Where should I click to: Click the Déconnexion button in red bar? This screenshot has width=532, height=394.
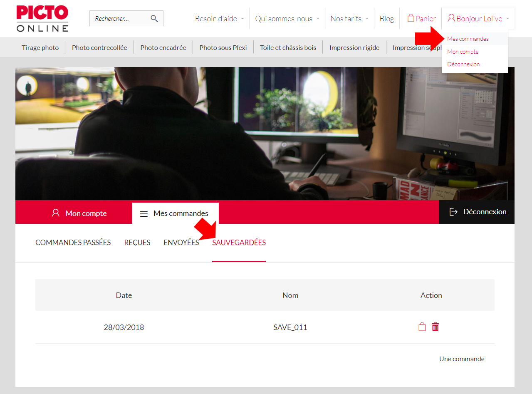coord(477,212)
